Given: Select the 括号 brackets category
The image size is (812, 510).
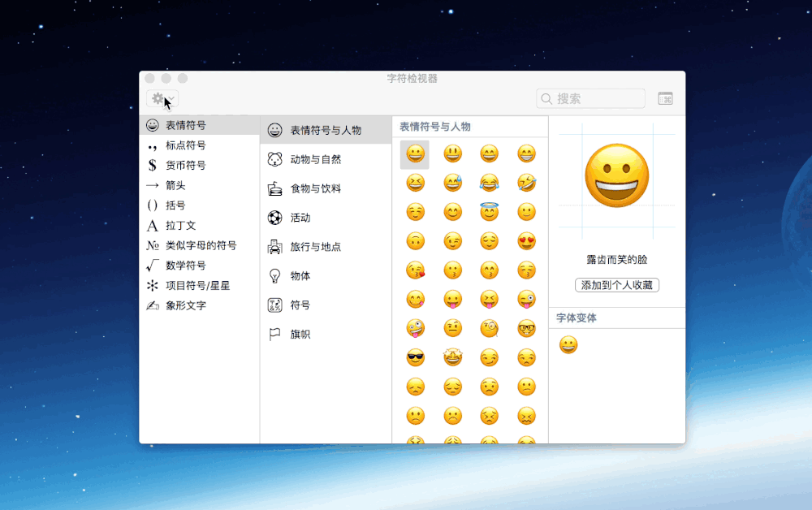Looking at the screenshot, I should [200, 205].
